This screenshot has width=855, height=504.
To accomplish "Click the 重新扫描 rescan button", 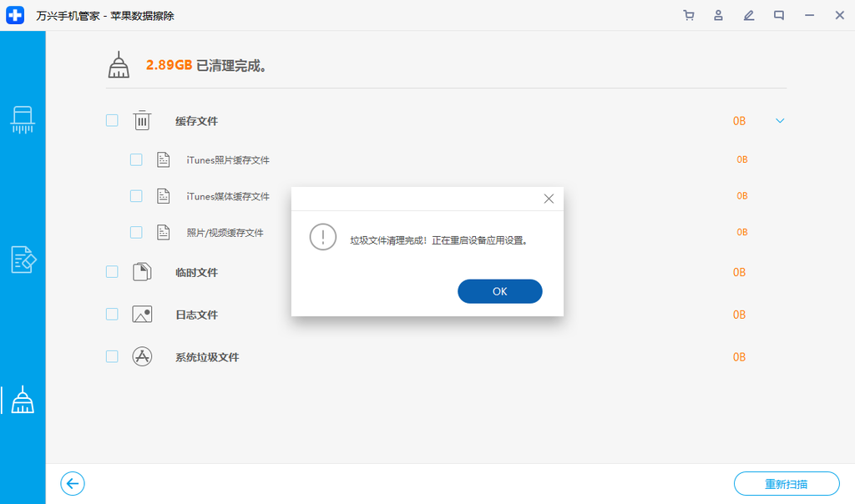I will tap(786, 483).
